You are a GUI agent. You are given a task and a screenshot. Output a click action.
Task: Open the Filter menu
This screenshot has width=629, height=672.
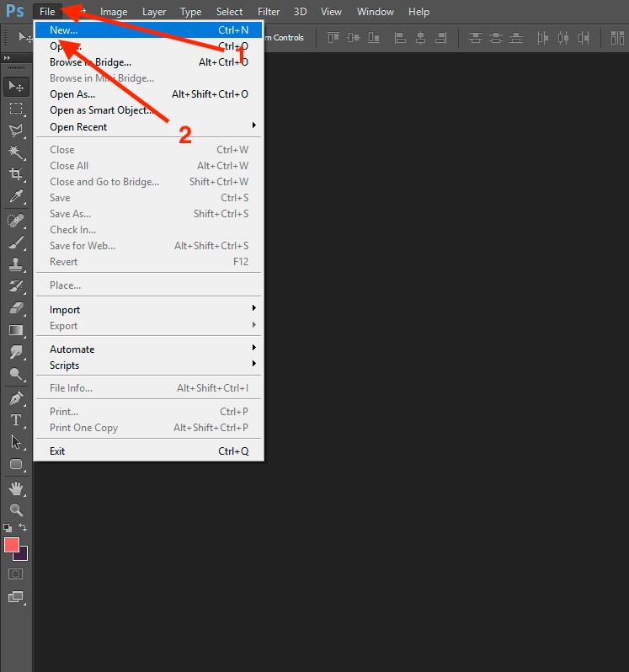point(269,12)
